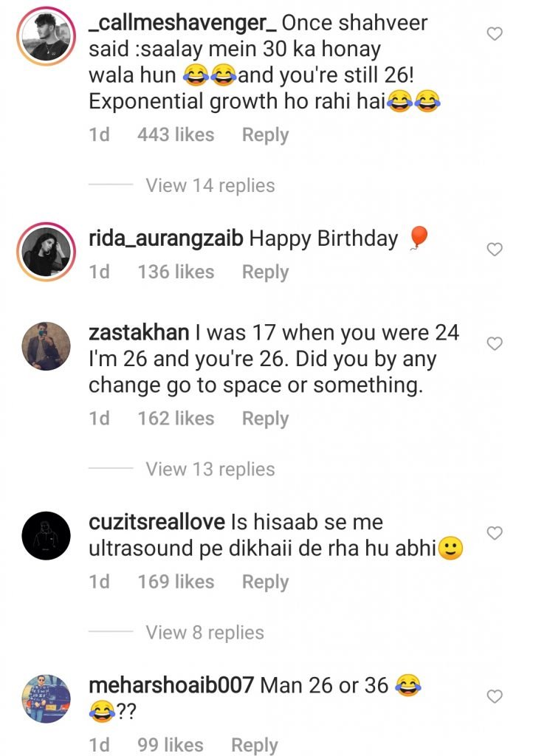Like rida_aurangzaib's Happy Birthday comment
The width and height of the screenshot is (533, 756).
click(x=495, y=250)
